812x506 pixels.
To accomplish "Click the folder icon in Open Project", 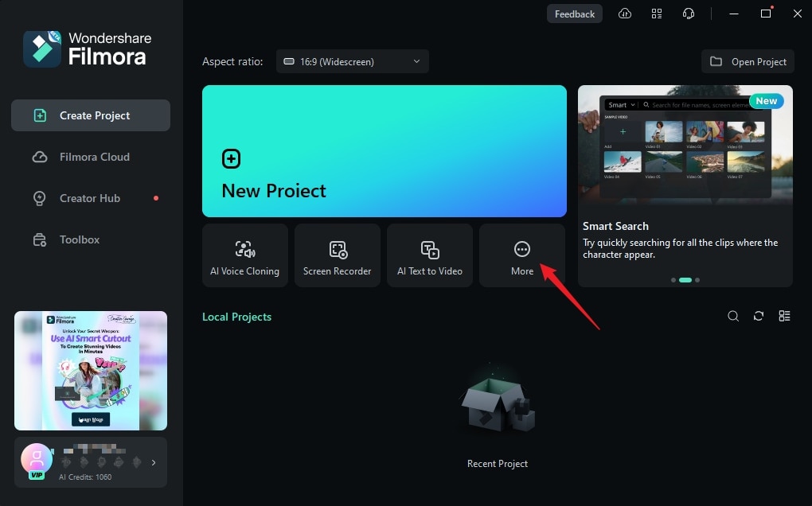I will pos(716,61).
